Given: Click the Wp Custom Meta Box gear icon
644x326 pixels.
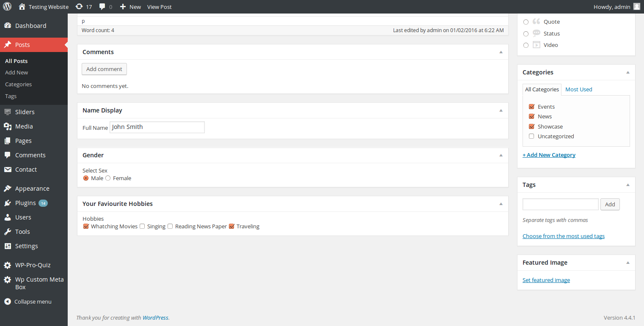Looking at the screenshot, I should pyautogui.click(x=8, y=279).
